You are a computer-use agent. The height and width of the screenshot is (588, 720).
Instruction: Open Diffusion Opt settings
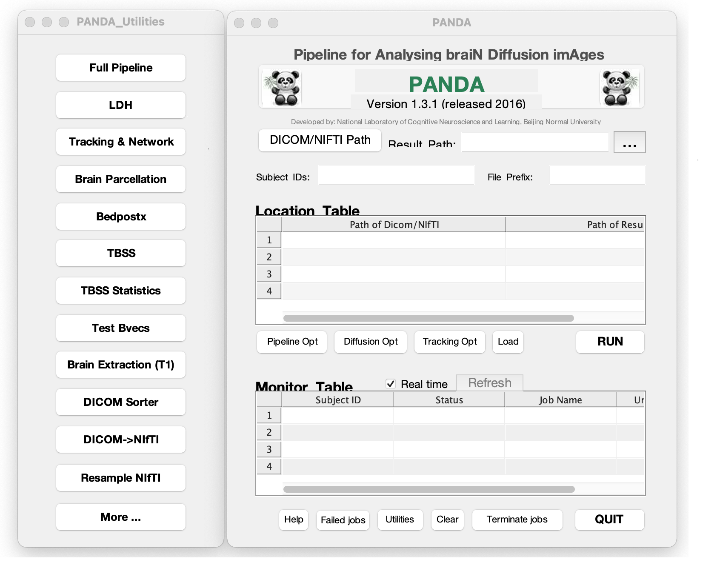click(x=370, y=342)
